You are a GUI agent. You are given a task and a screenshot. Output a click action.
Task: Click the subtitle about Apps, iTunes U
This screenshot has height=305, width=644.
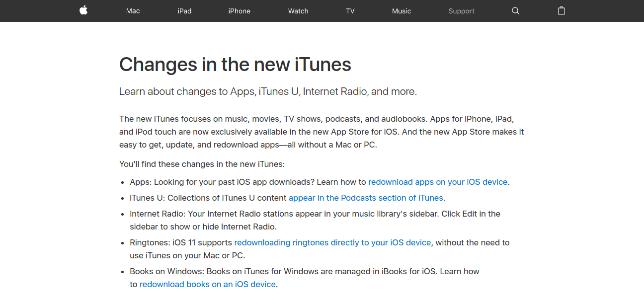[268, 91]
